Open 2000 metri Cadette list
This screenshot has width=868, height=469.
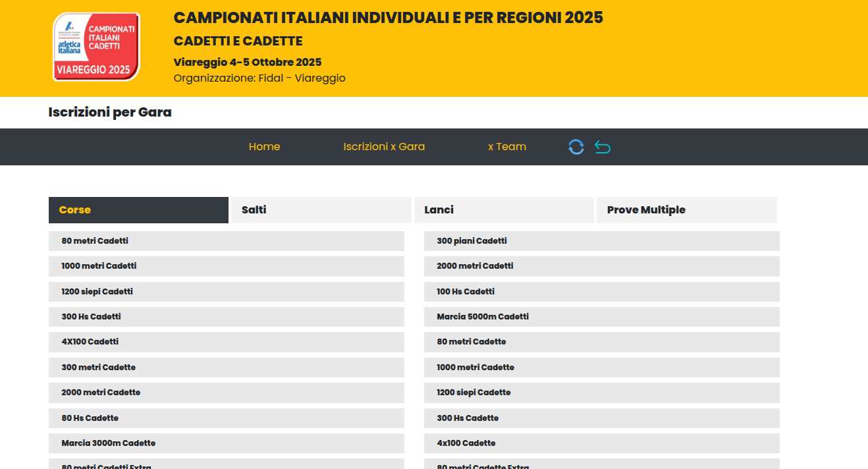[x=226, y=393]
